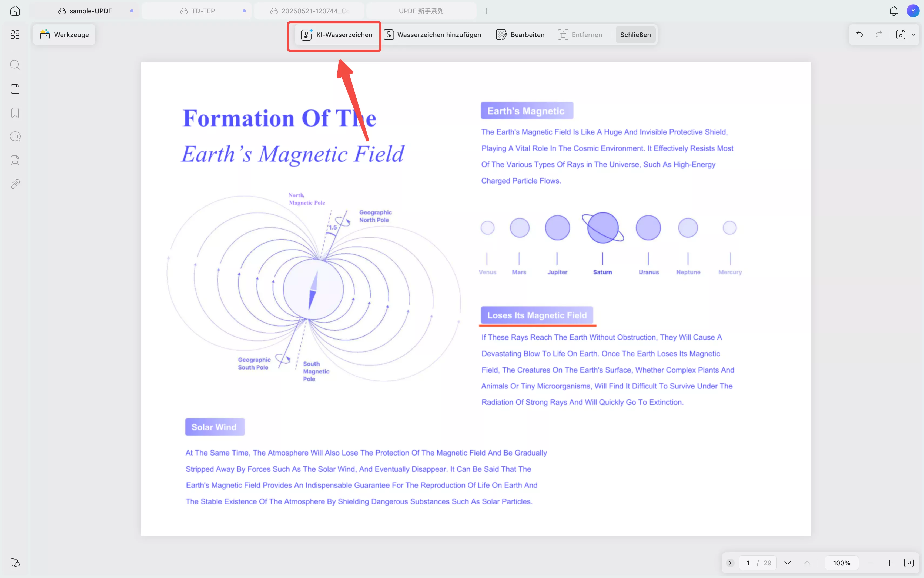Click the KI-Wasserzeichen button
This screenshot has height=578, width=924.
tap(337, 35)
